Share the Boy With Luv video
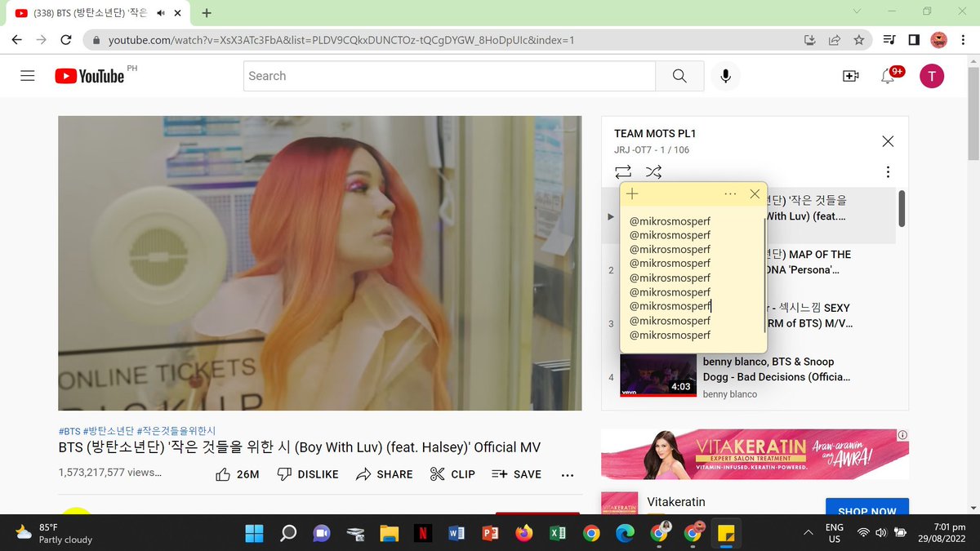This screenshot has width=980, height=551. click(385, 474)
